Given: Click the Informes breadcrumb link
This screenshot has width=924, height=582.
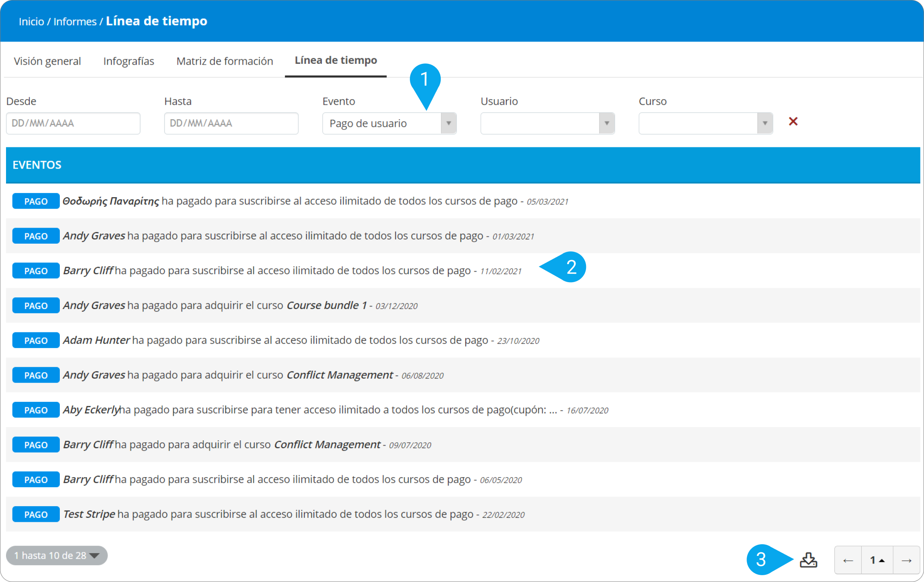Looking at the screenshot, I should point(75,22).
